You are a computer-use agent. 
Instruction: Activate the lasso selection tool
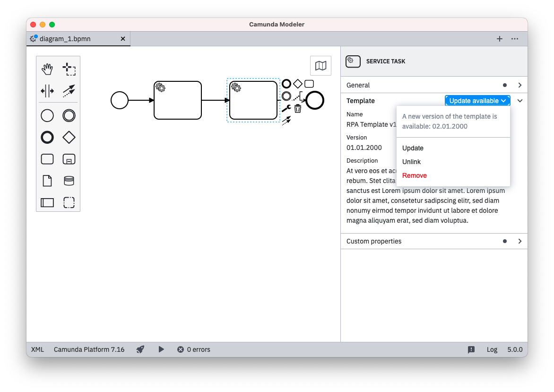pyautogui.click(x=69, y=70)
